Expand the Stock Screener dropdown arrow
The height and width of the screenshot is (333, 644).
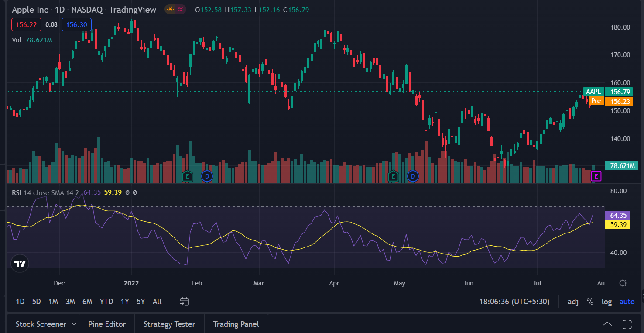(x=74, y=324)
